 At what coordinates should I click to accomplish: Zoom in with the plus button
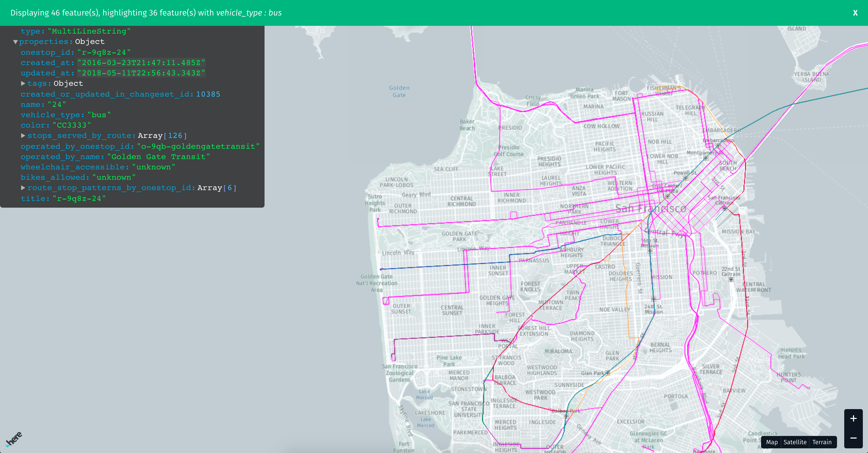point(853,419)
